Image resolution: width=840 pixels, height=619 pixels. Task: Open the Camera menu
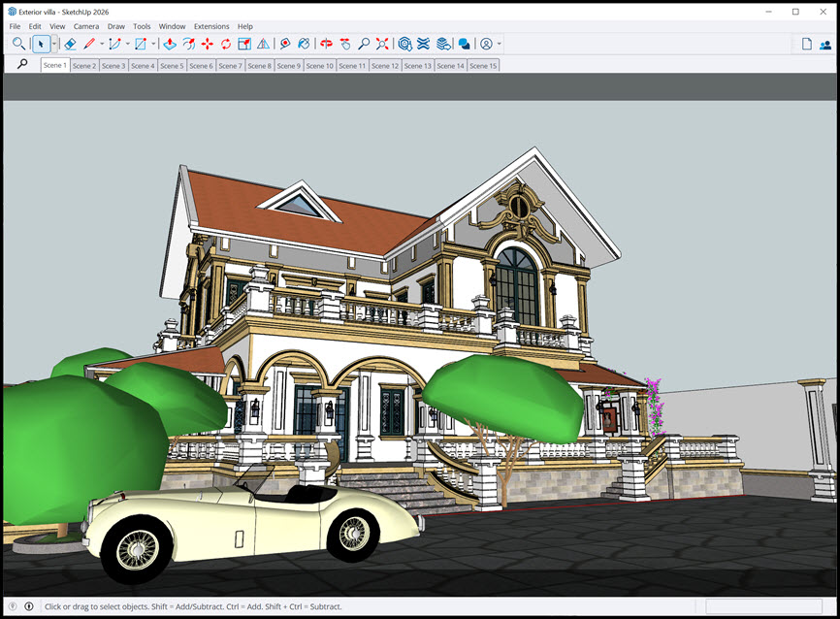86,26
